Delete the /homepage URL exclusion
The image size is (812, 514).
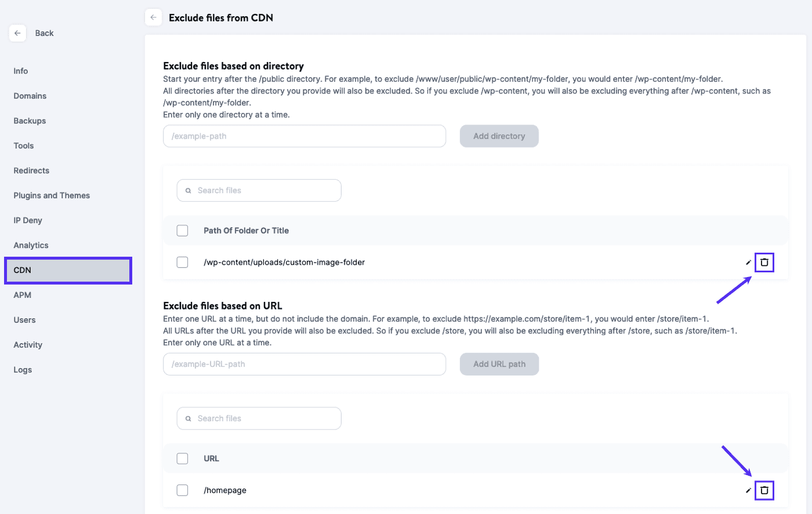[x=764, y=490]
